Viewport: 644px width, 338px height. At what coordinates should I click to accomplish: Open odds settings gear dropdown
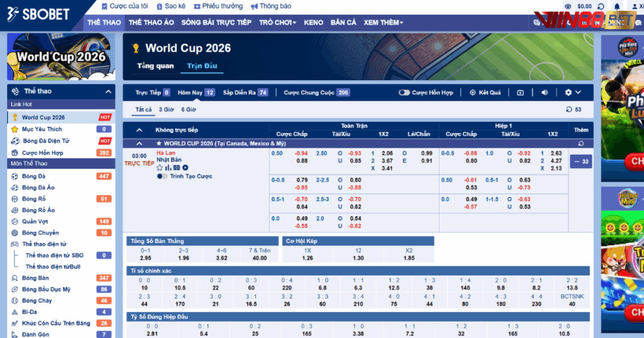[572, 93]
